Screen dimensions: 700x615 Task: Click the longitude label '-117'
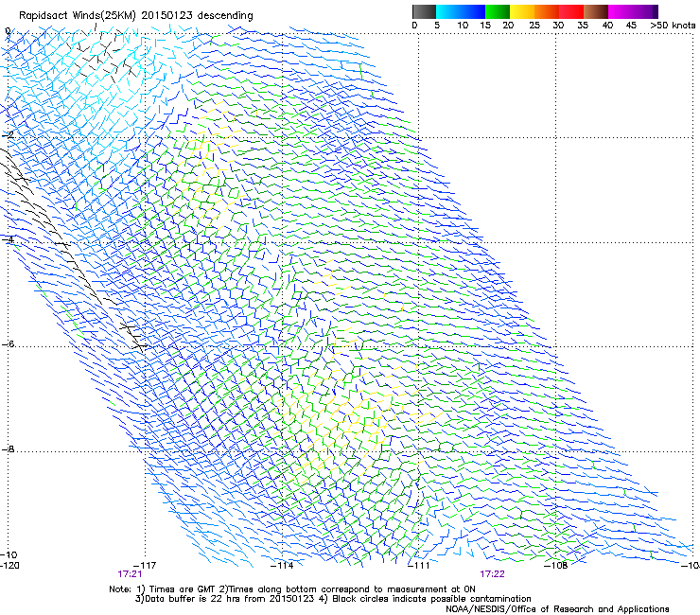145,566
